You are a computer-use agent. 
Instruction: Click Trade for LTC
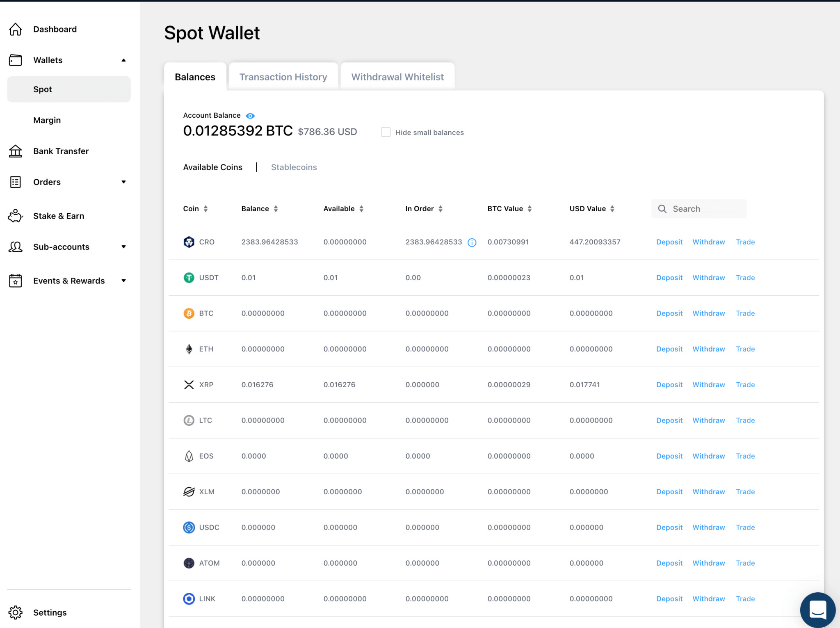click(745, 420)
